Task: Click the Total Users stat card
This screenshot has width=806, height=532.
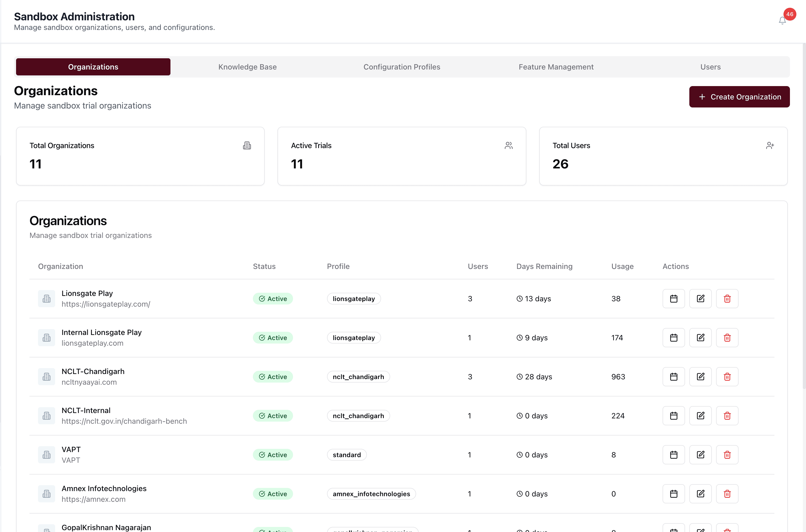Action: click(x=663, y=156)
